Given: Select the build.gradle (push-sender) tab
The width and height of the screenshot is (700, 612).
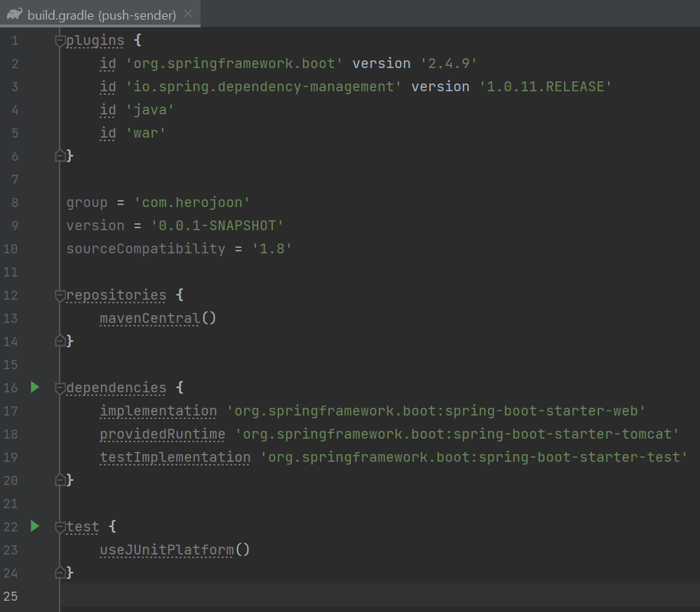Looking at the screenshot, I should pos(100,14).
